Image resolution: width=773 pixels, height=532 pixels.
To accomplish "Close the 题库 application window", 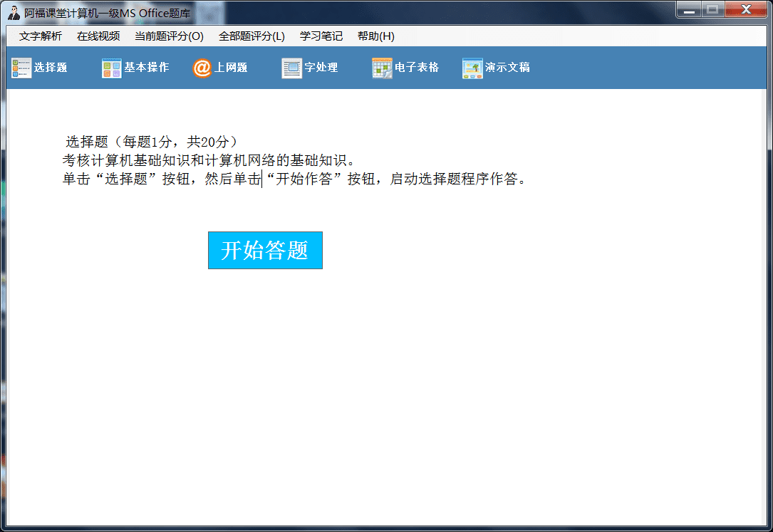I will coord(744,10).
